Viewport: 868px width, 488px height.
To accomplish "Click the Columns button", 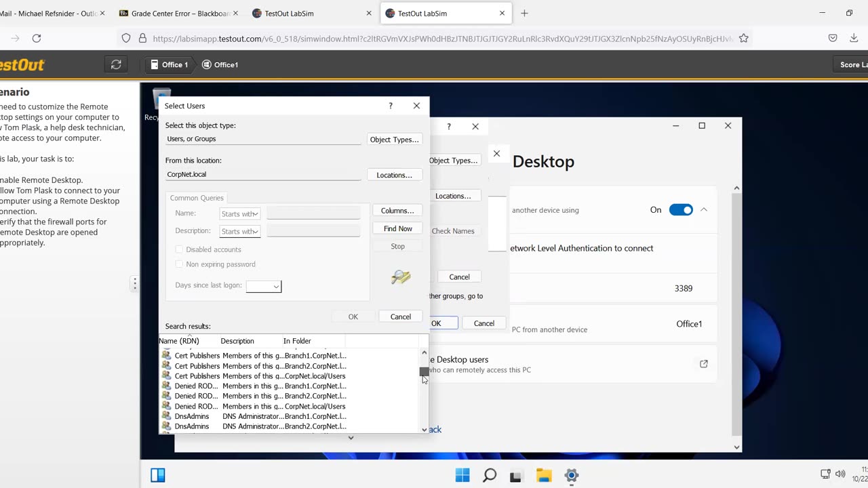I will tap(397, 211).
